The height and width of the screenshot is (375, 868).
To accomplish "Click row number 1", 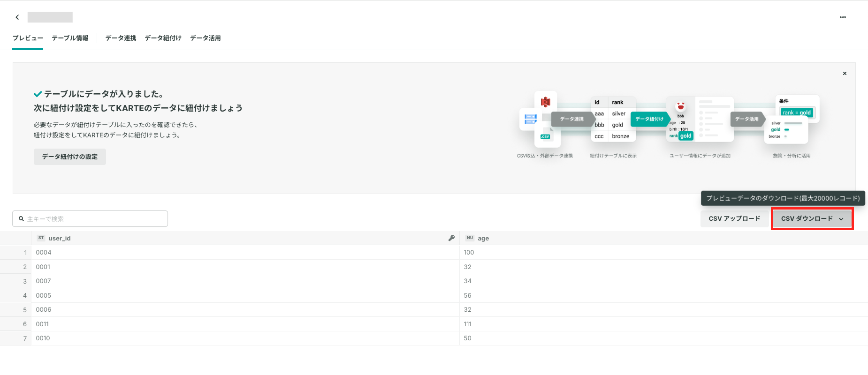I will [x=25, y=253].
